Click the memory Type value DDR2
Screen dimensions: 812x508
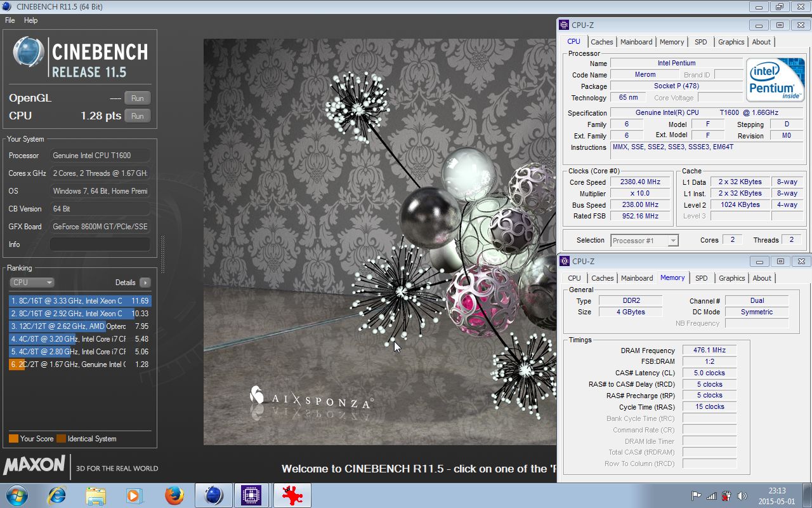(630, 300)
